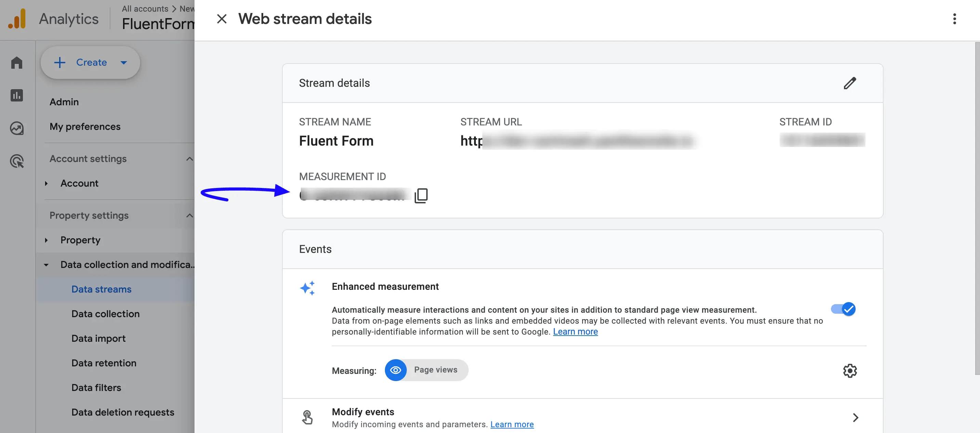
Task: Click the STREAM NAME label
Action: tap(335, 122)
